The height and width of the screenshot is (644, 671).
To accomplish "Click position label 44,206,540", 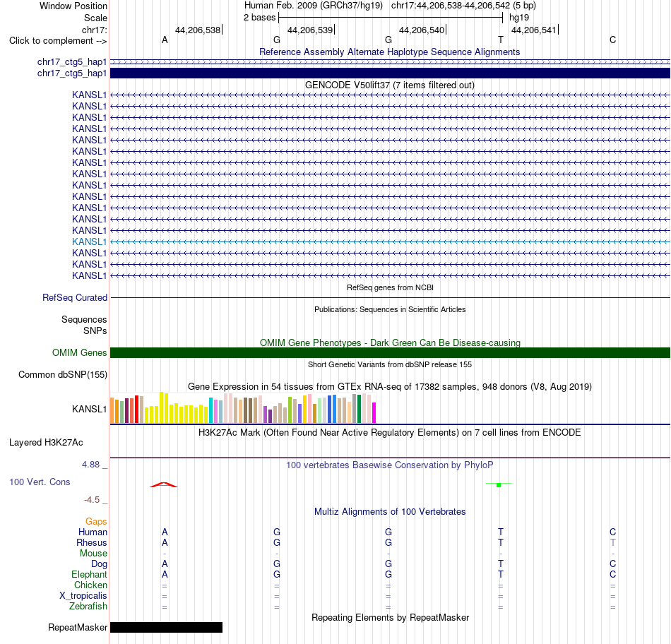I will 422,30.
